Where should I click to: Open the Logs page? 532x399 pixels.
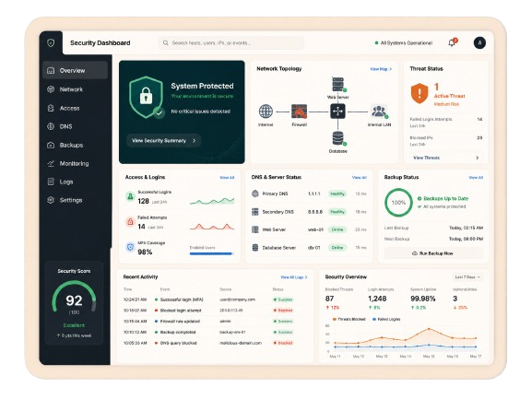[x=76, y=182]
